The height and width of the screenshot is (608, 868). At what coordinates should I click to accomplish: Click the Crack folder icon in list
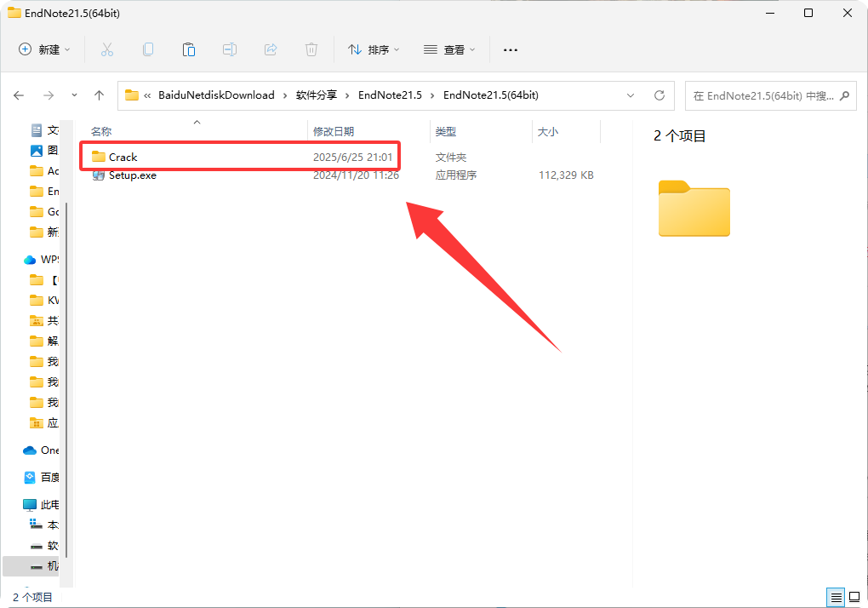[x=99, y=158]
